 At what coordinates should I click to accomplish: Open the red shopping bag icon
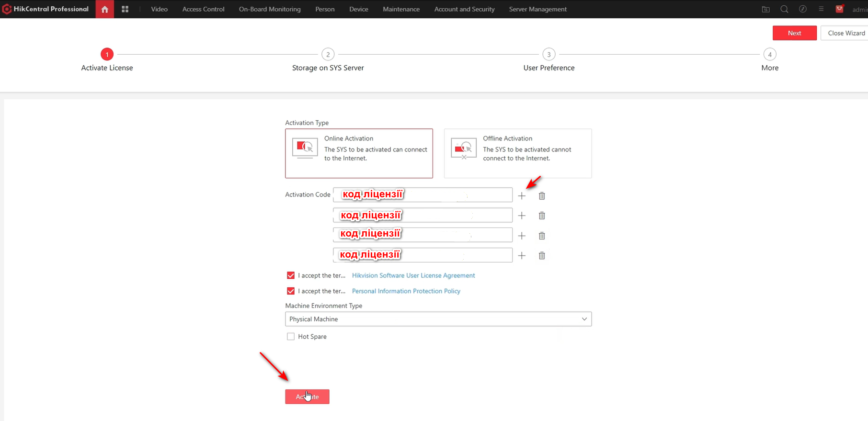(839, 9)
